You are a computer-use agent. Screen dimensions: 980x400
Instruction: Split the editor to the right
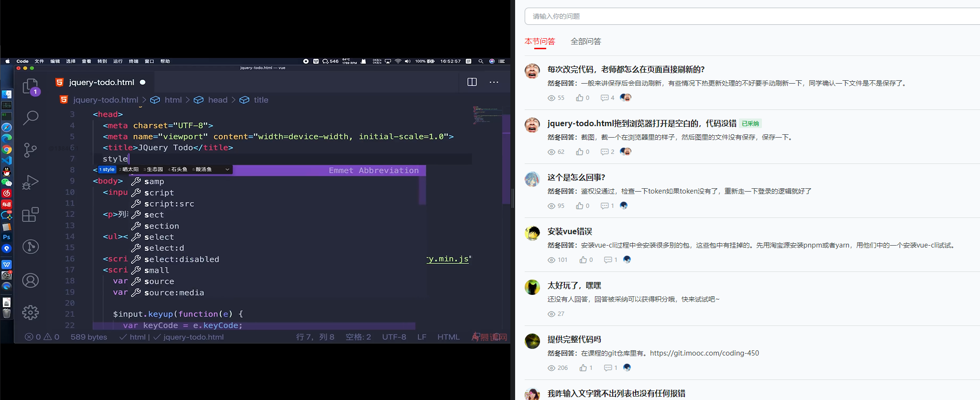tap(472, 82)
